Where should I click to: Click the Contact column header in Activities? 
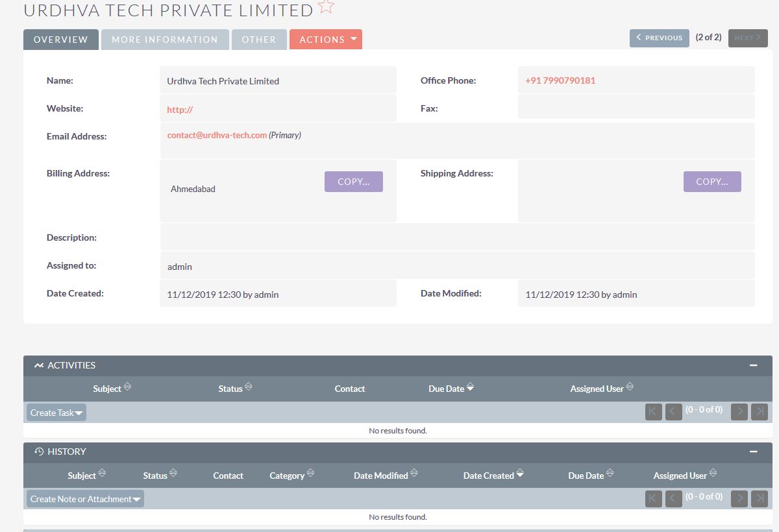point(350,389)
